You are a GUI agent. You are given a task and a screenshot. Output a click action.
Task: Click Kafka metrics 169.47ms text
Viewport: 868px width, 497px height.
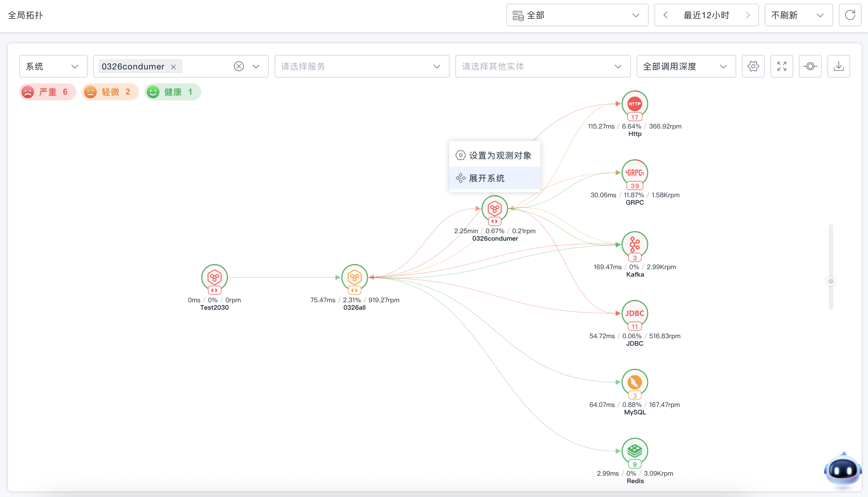[607, 267]
